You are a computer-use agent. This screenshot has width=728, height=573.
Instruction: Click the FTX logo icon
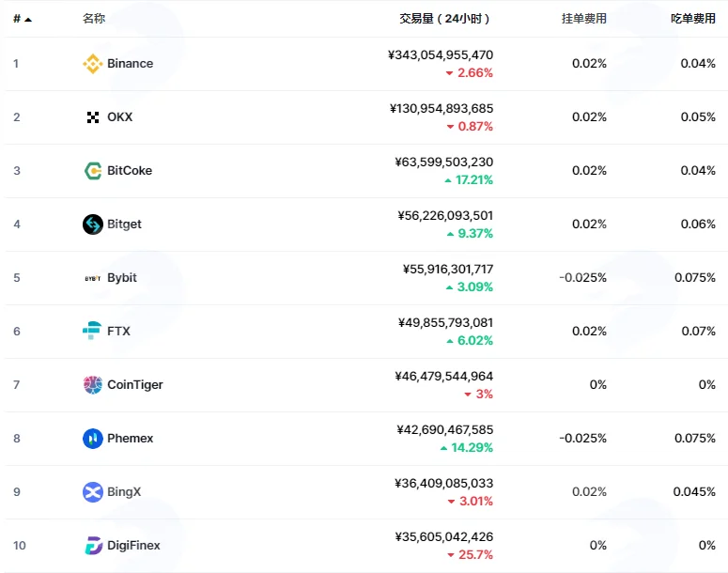(x=92, y=331)
